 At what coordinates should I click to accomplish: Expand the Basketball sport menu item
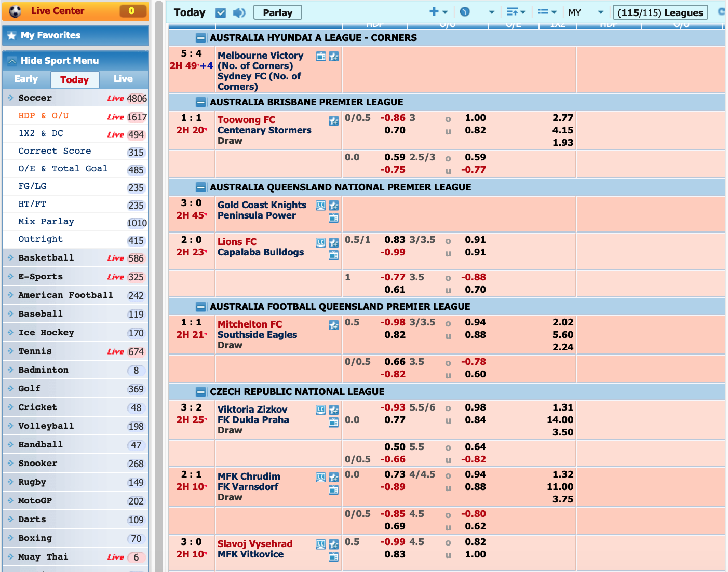point(46,258)
